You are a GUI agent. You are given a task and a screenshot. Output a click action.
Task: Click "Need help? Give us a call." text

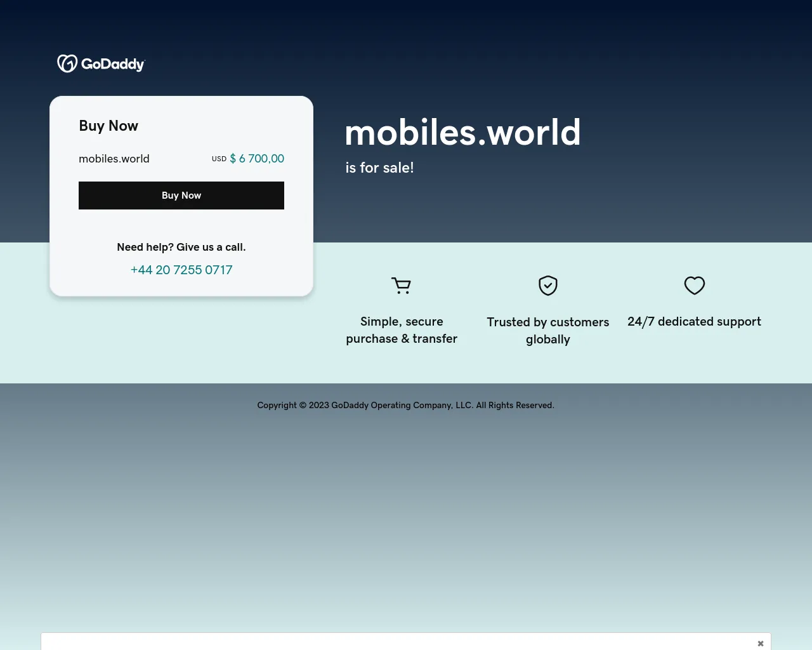pos(181,247)
